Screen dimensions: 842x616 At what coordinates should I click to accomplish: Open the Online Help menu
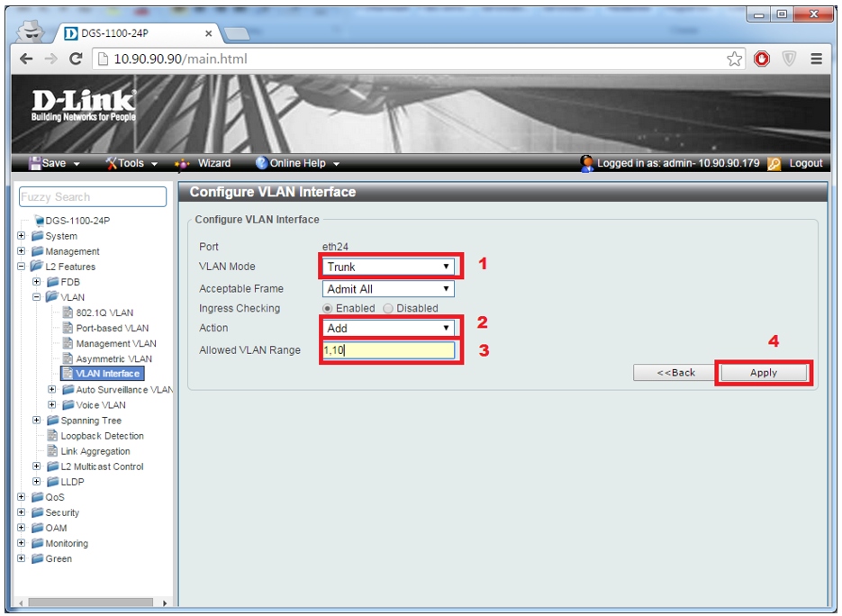pyautogui.click(x=297, y=163)
